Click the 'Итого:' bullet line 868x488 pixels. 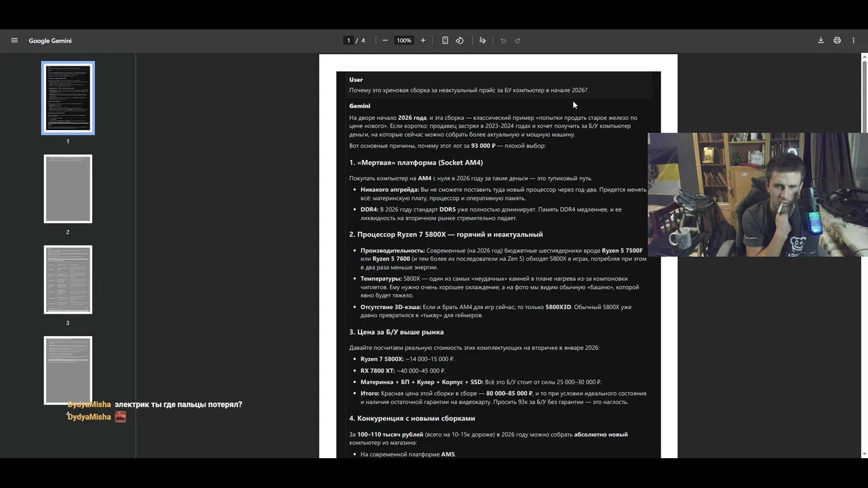[503, 397]
